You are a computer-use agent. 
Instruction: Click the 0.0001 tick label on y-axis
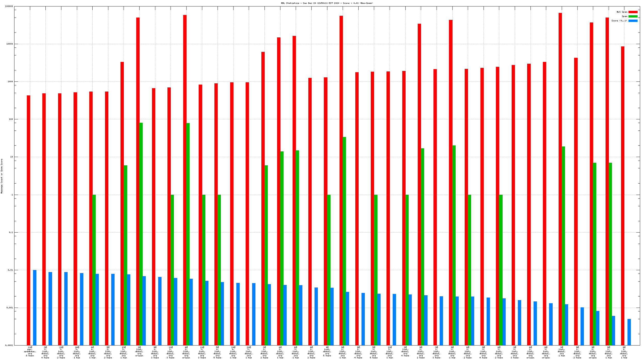tap(9, 345)
